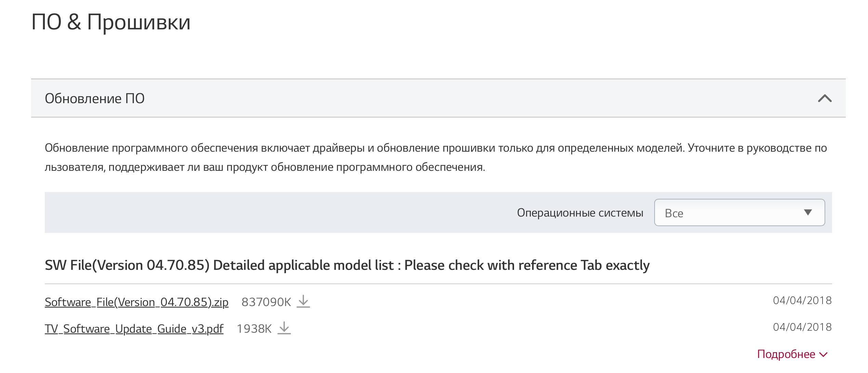Click the Подробнее link
868x373 pixels.
point(786,354)
